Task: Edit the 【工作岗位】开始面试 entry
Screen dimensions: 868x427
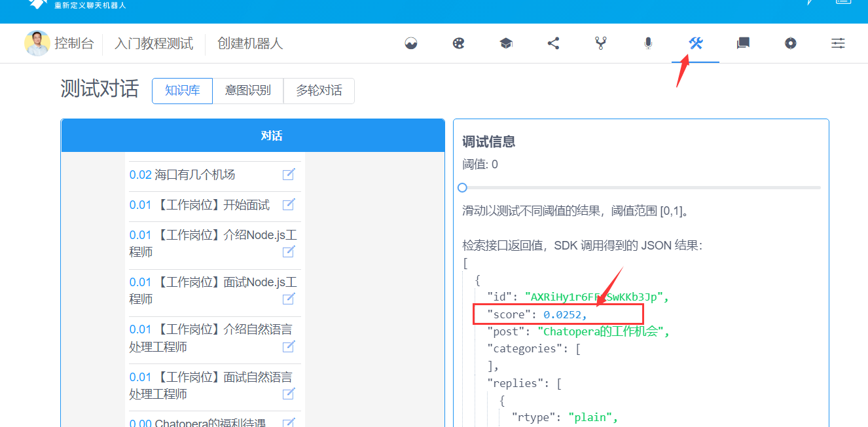Action: click(289, 204)
